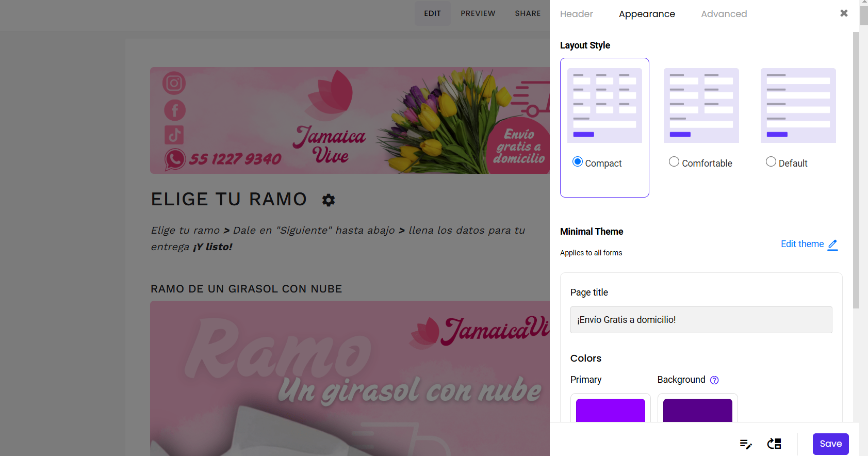
Task: Click the form instructions italic text
Action: [x=338, y=238]
